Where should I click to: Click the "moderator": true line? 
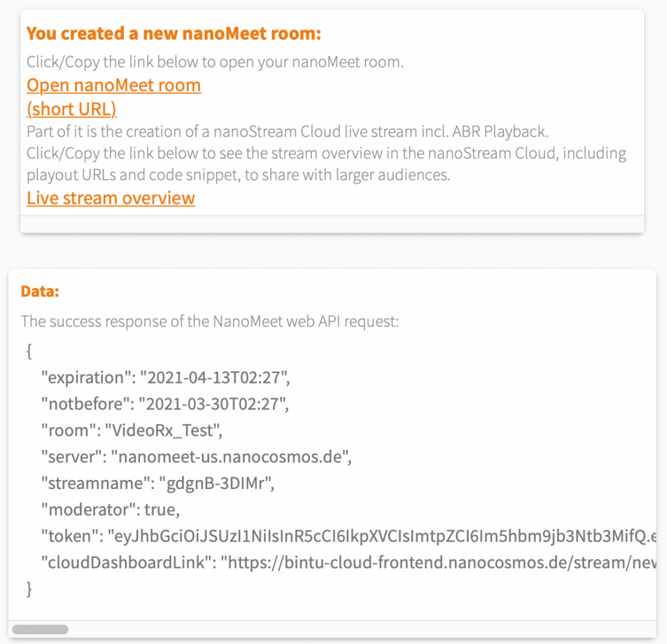[109, 510]
